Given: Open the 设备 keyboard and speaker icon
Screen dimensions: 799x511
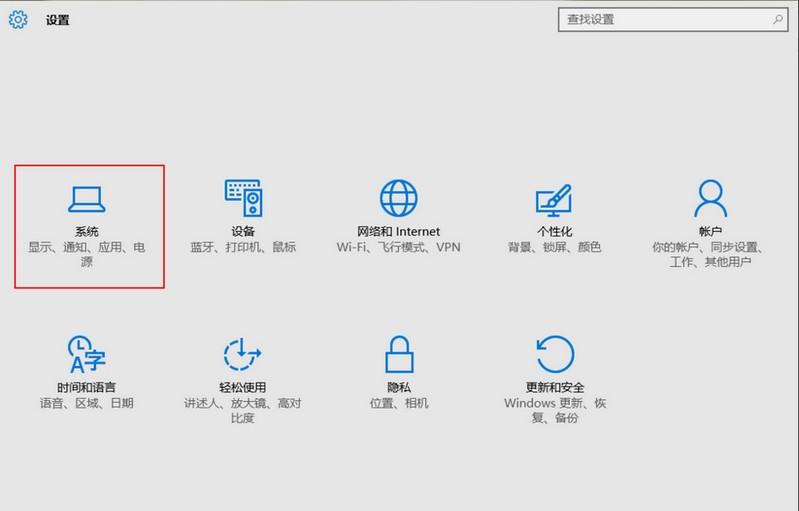Looking at the screenshot, I should coord(243,198).
